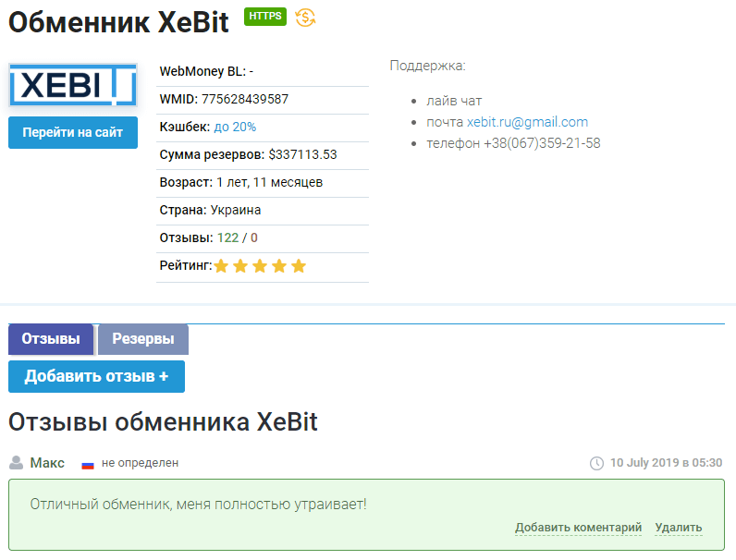Click the Добавить коментарий link
This screenshot has width=736, height=560.
tap(578, 528)
